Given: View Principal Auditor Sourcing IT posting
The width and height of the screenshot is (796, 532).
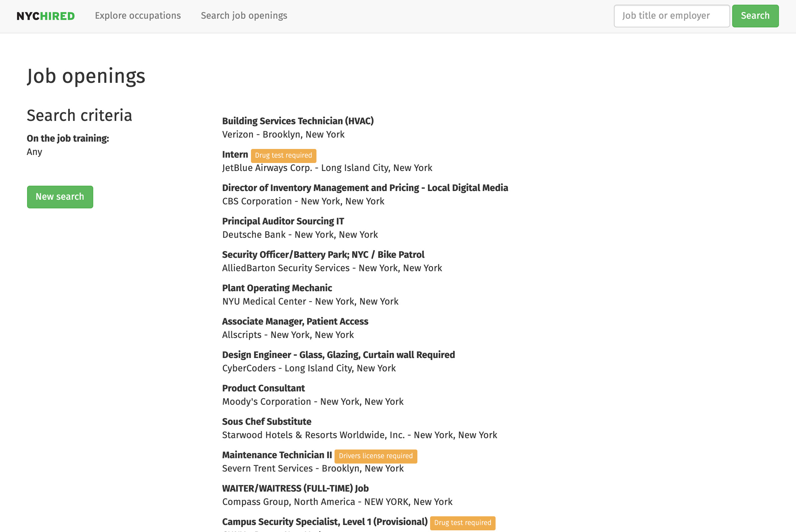Looking at the screenshot, I should click(x=283, y=221).
